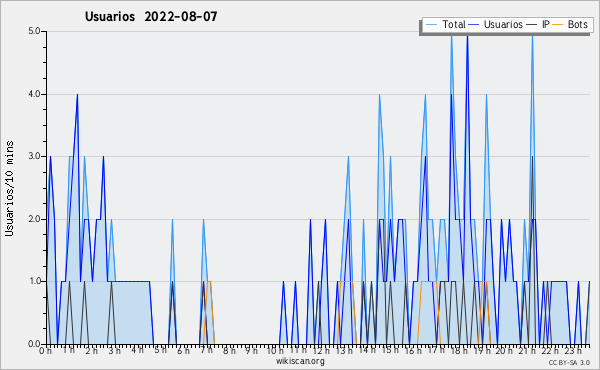Click the 1.0 y-axis value
The height and width of the screenshot is (370, 600).
(34, 281)
